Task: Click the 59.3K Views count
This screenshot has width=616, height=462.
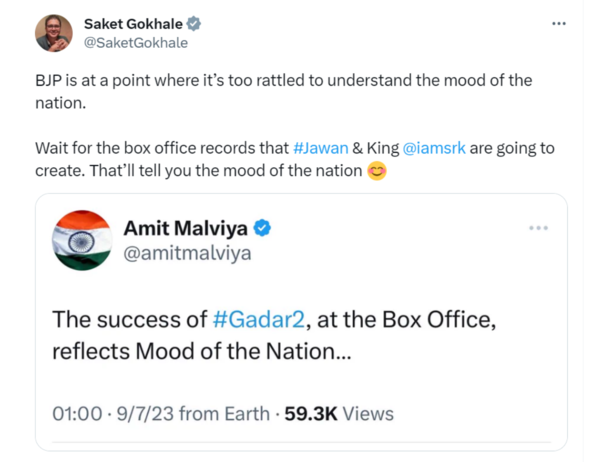Action: (338, 412)
